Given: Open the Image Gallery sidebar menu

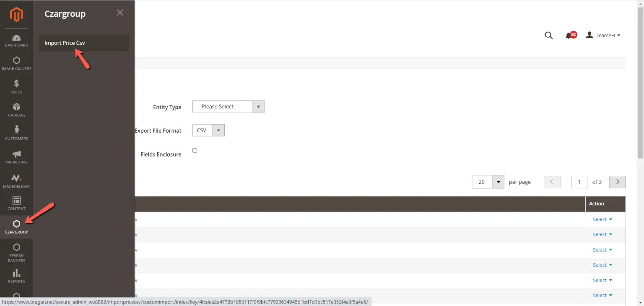Looking at the screenshot, I should pyautogui.click(x=16, y=64).
